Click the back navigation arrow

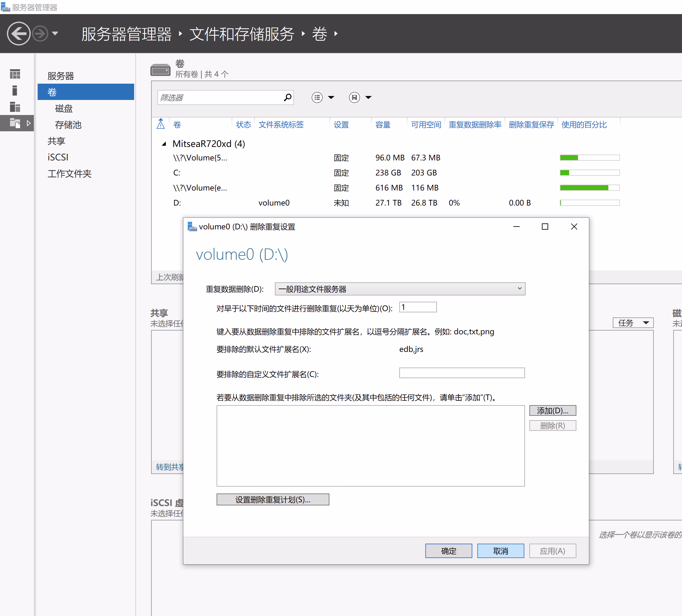(18, 34)
